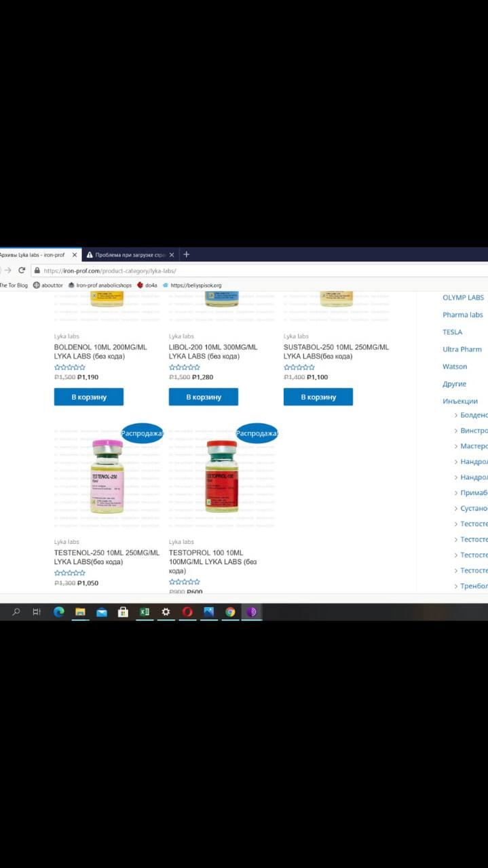The height and width of the screenshot is (868, 488).
Task: Open File Explorer from the taskbar
Action: click(80, 612)
